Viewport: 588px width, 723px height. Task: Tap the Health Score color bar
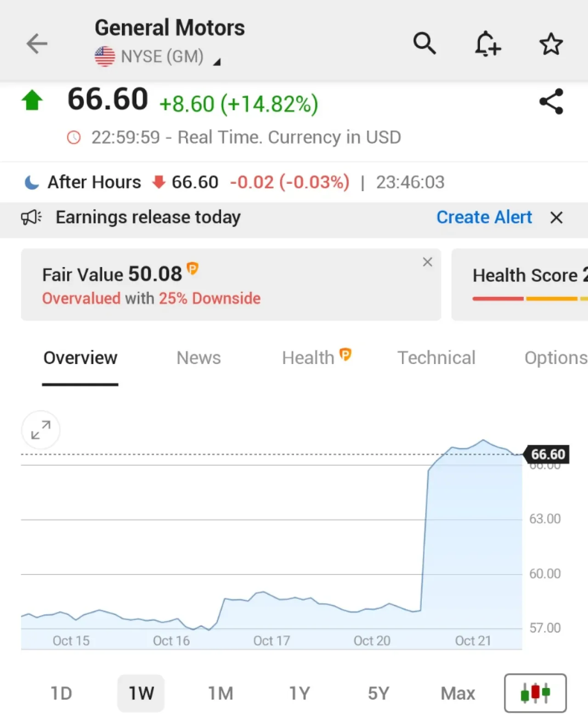(530, 299)
